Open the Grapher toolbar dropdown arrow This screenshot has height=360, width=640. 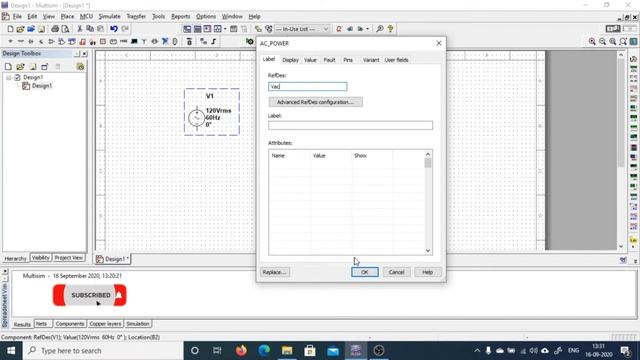click(225, 29)
